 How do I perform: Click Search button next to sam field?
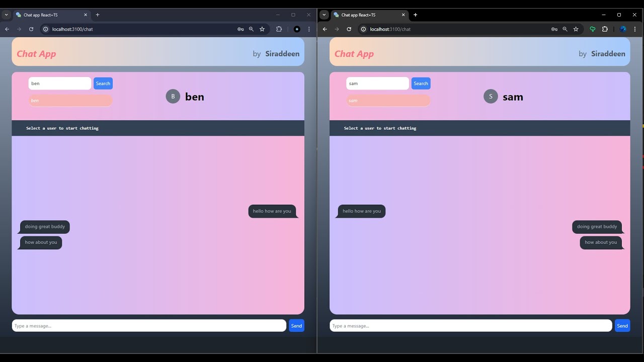(x=421, y=83)
